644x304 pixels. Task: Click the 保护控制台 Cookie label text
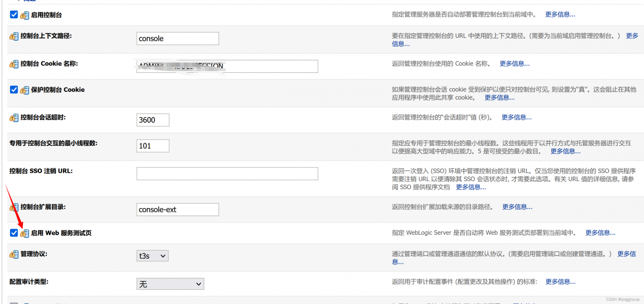[58, 90]
